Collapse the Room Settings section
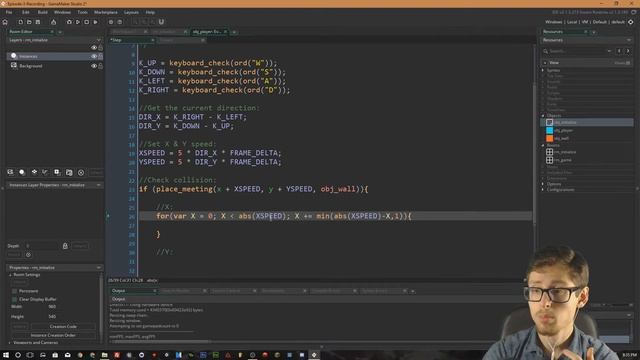 [10, 275]
